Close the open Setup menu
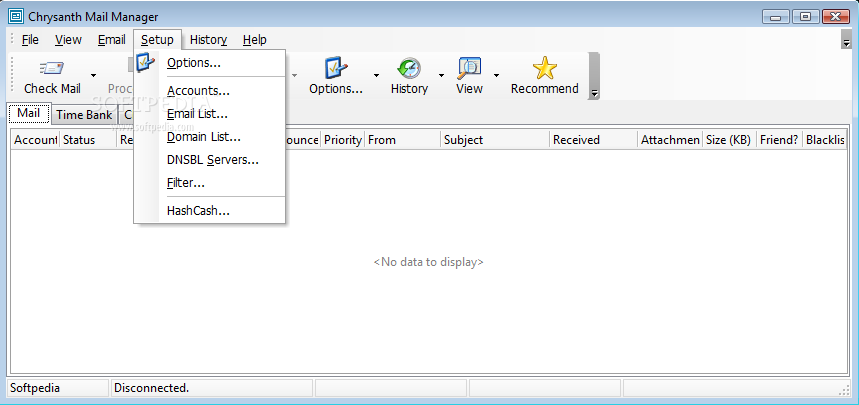 tap(157, 39)
